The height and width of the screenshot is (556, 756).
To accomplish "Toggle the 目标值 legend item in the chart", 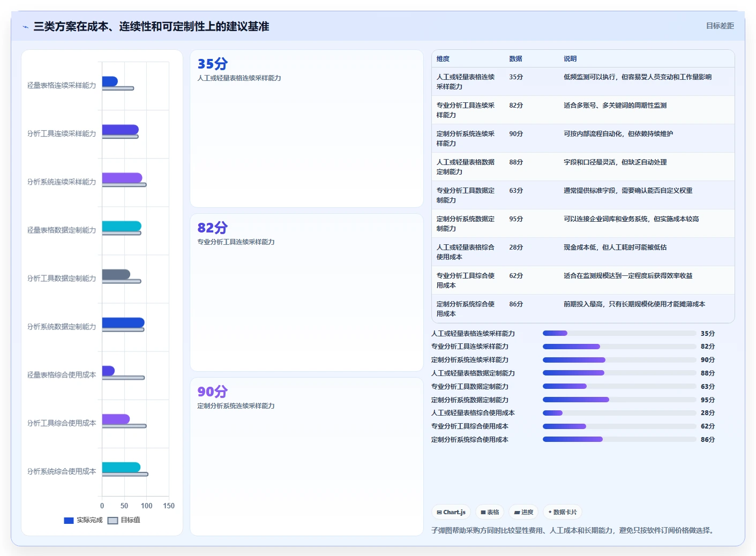I will pyautogui.click(x=124, y=520).
